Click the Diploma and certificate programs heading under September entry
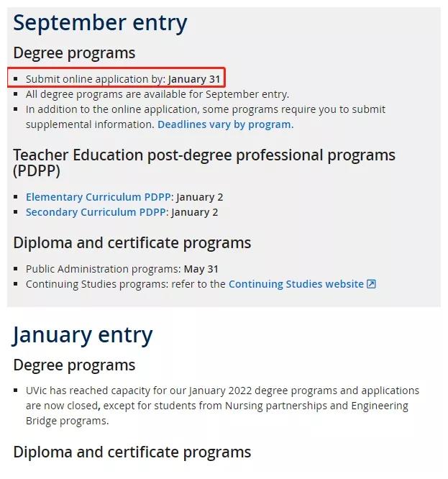The height and width of the screenshot is (479, 448). pyautogui.click(x=132, y=243)
